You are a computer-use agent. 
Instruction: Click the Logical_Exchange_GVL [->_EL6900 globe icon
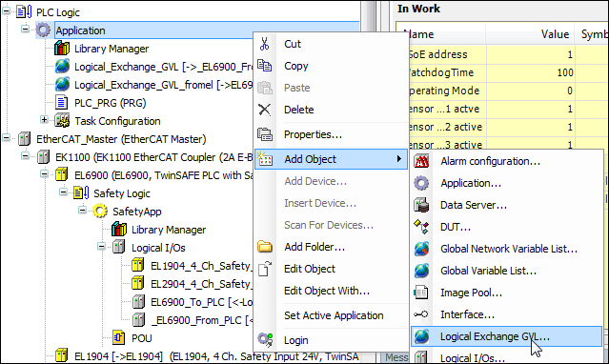[62, 67]
